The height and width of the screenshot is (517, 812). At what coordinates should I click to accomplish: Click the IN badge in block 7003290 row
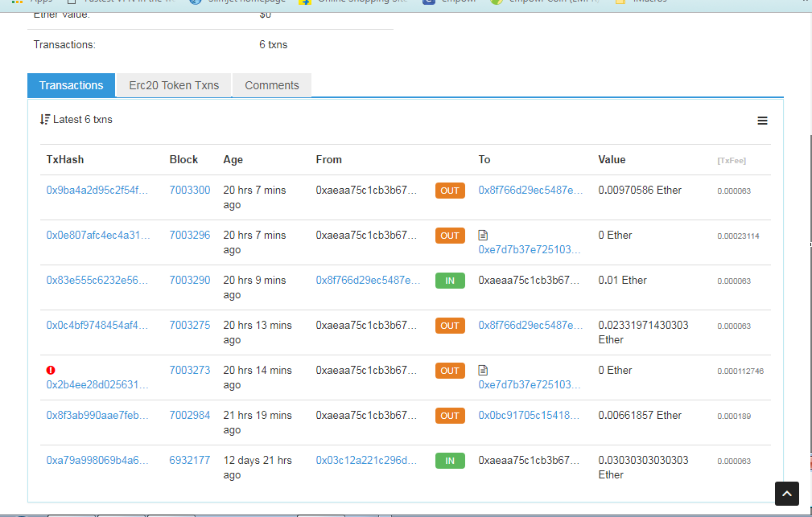tap(450, 281)
